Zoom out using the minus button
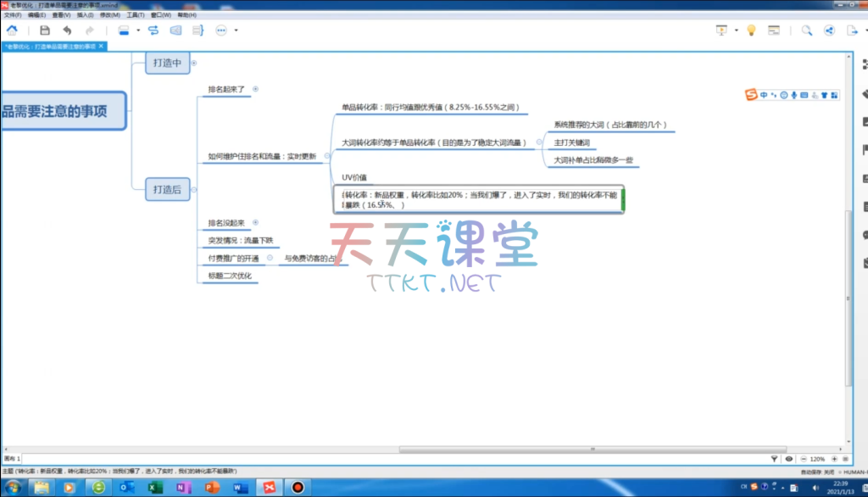Image resolution: width=868 pixels, height=497 pixels. point(801,459)
